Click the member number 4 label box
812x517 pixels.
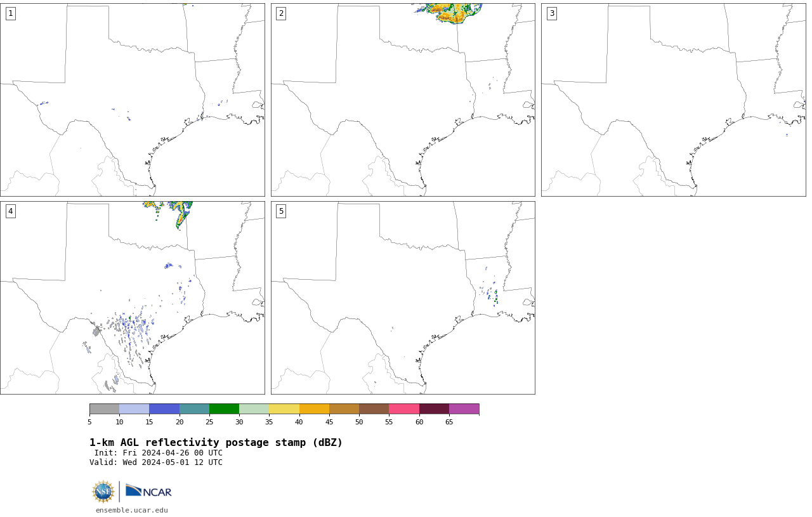coord(11,211)
